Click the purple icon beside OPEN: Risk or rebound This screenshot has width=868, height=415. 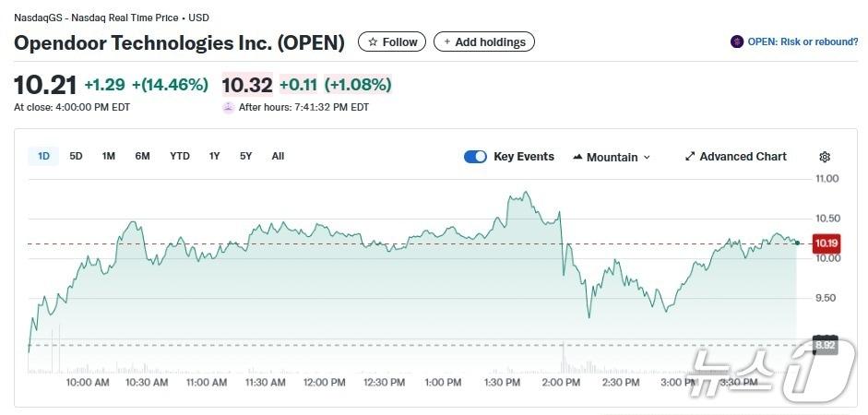pyautogui.click(x=737, y=41)
